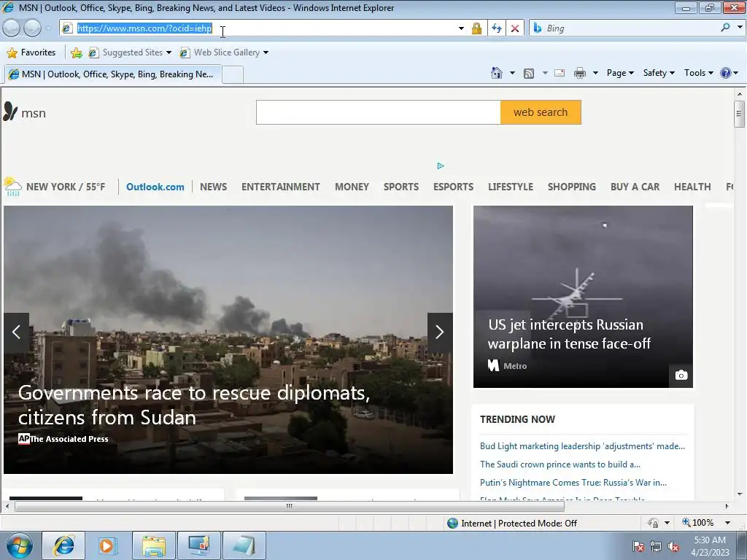
Task: Click the LIFESTYLE navigation link
Action: click(510, 187)
